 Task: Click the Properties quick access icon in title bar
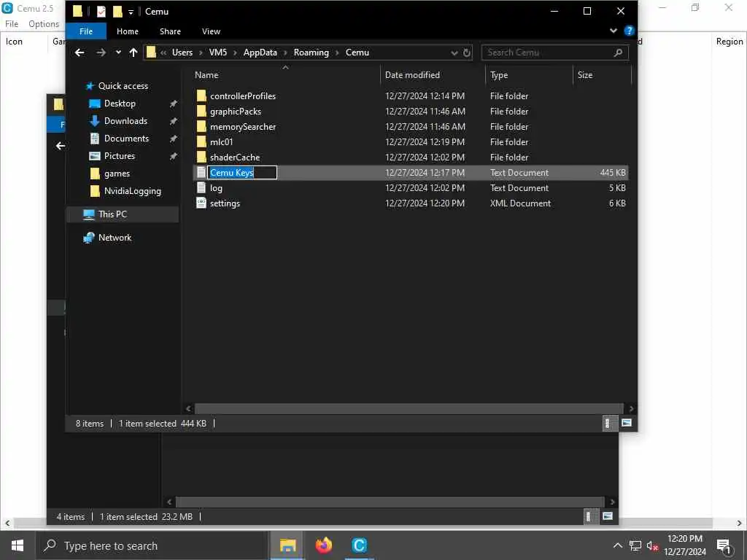101,12
